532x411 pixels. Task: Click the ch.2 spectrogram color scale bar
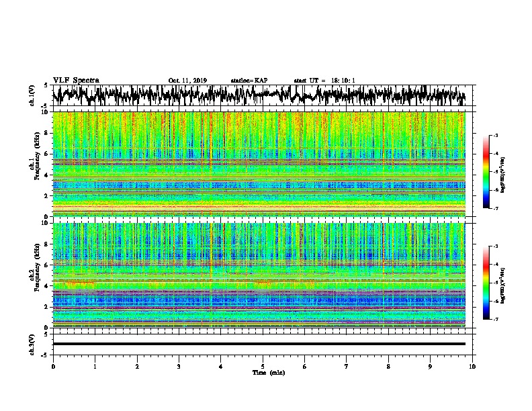486,283
